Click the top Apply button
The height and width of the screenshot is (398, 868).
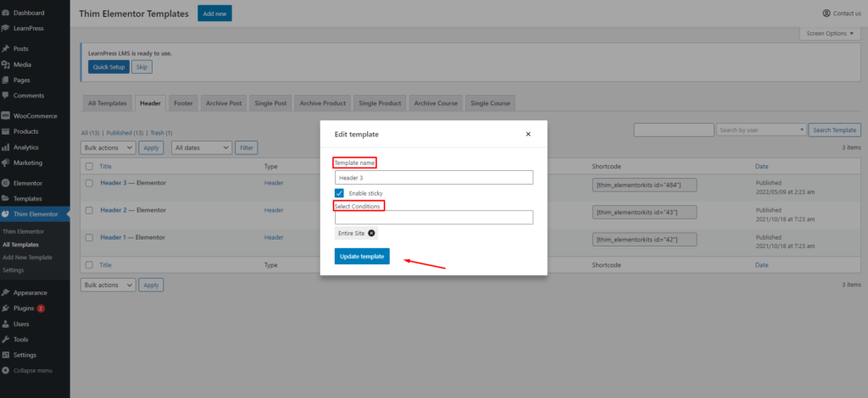151,147
